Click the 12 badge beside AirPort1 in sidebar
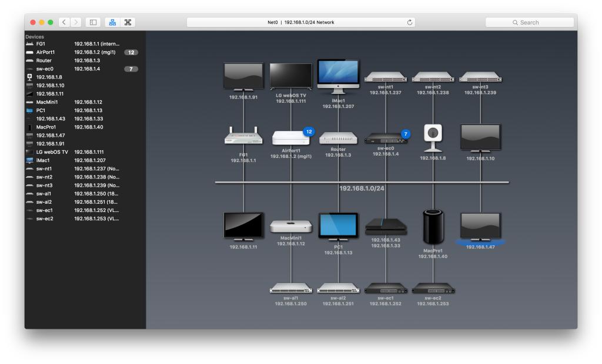The image size is (602, 364). [x=131, y=52]
